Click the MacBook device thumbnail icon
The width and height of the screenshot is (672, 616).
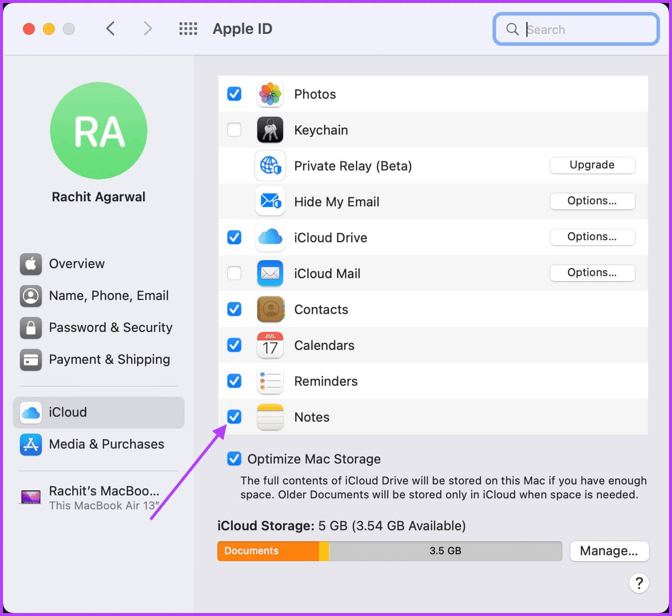[31, 497]
